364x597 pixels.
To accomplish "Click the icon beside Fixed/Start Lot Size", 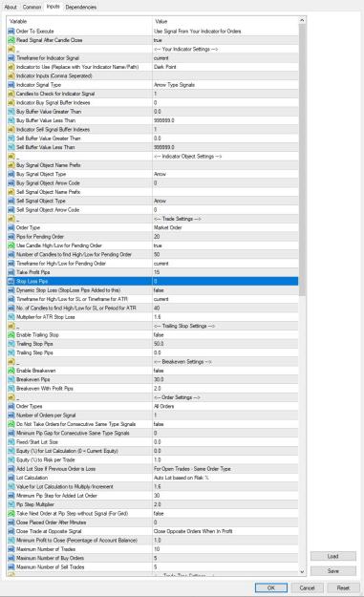I will (x=11, y=442).
